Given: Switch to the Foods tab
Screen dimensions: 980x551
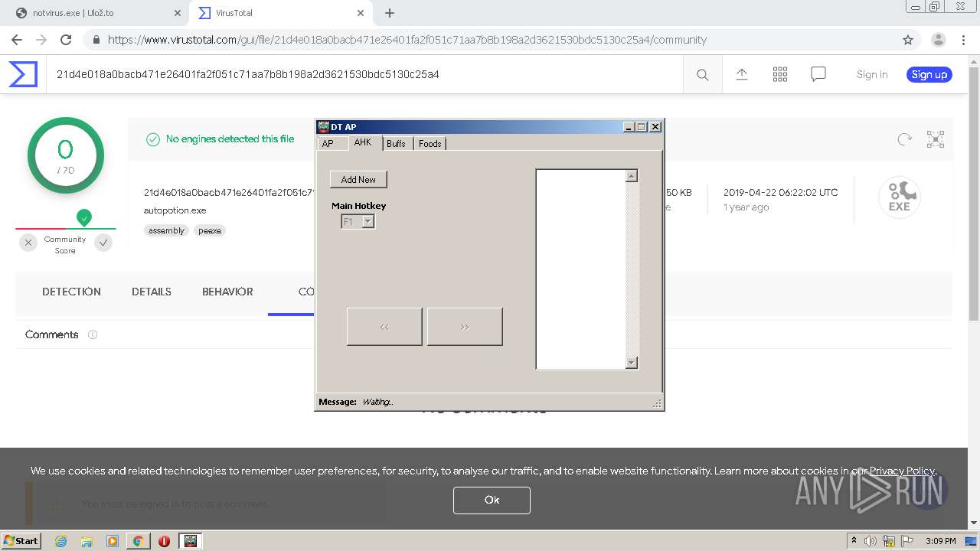Looking at the screenshot, I should 430,144.
